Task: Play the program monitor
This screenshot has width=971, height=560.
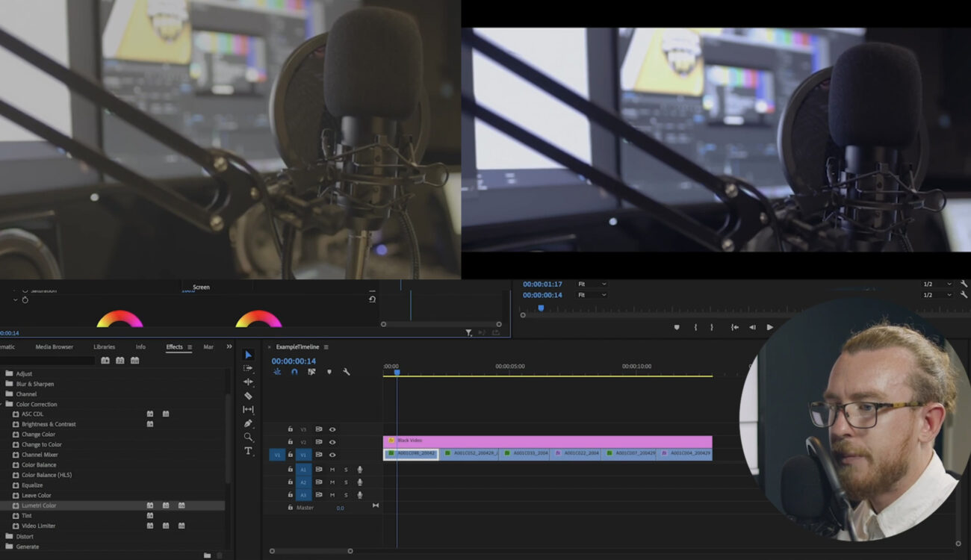Action: tap(770, 327)
